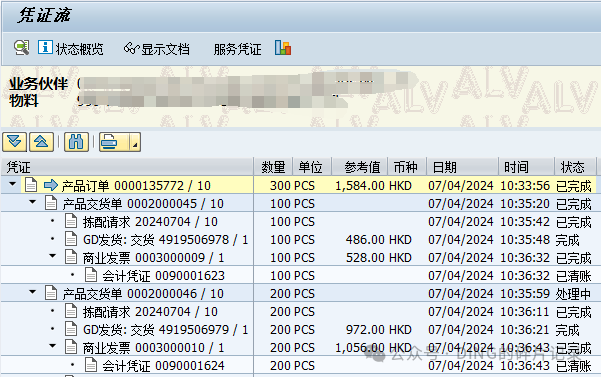This screenshot has height=377, width=601.
Task: Click document icon of 产品交货单 0002000046
Action: coord(51,293)
